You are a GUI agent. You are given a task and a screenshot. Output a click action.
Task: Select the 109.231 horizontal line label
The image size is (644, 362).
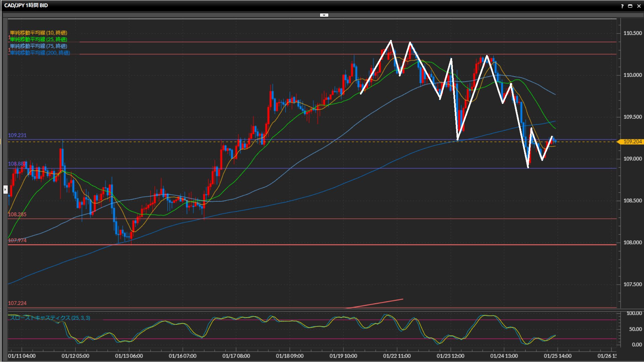pyautogui.click(x=17, y=135)
